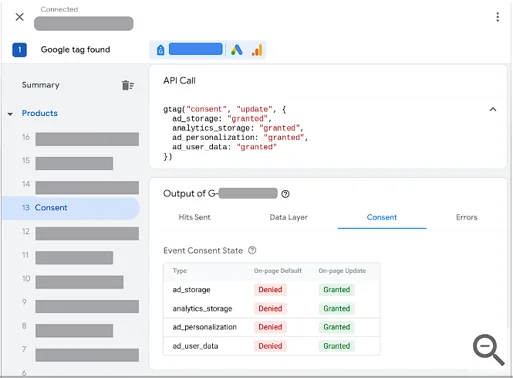
Task: Select event 16 in the event list
Action: point(80,139)
